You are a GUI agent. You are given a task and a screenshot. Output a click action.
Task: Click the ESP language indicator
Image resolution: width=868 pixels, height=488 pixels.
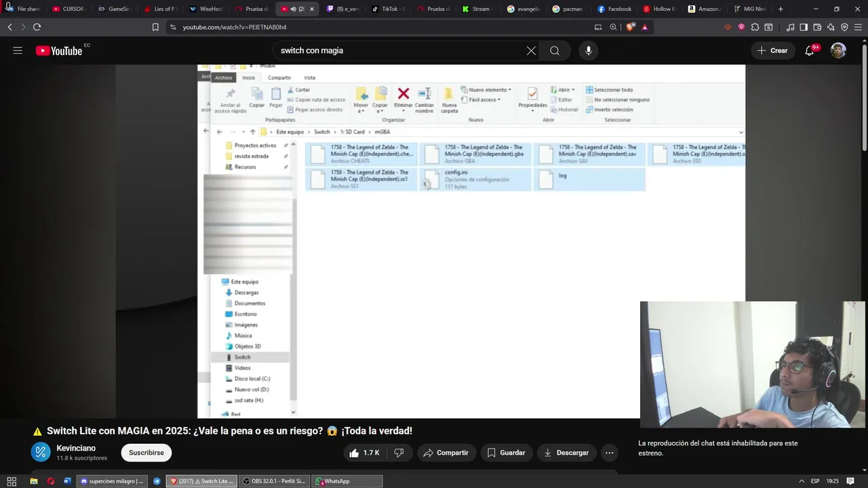[815, 481]
